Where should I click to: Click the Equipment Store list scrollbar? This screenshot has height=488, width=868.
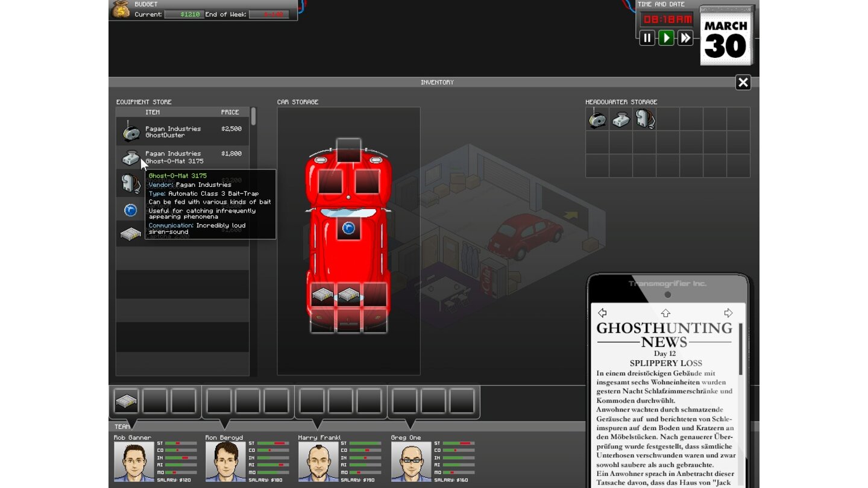[x=254, y=116]
